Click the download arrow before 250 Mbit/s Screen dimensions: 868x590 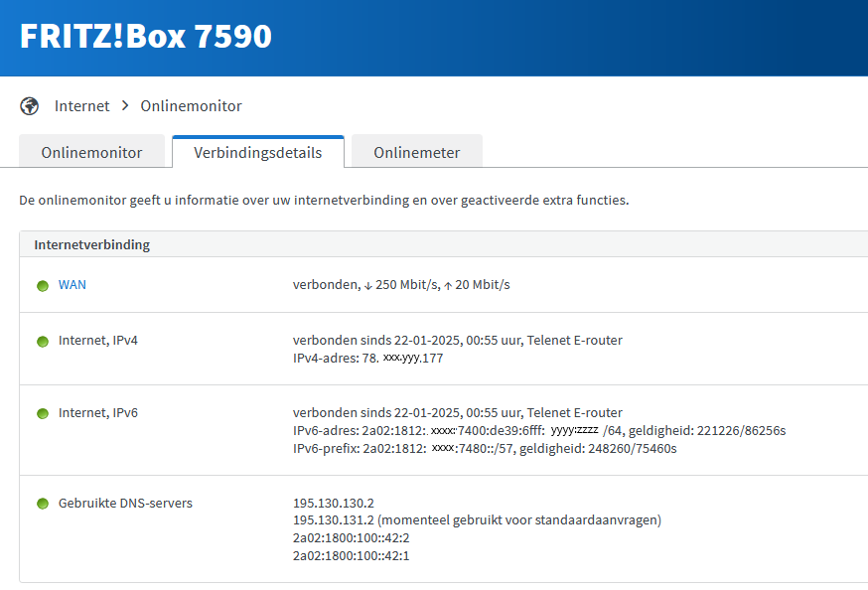[368, 286]
